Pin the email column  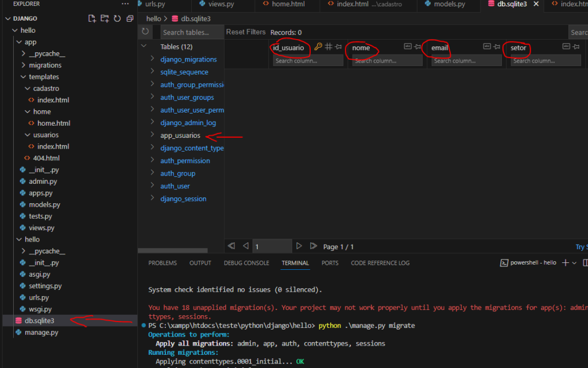coord(496,47)
